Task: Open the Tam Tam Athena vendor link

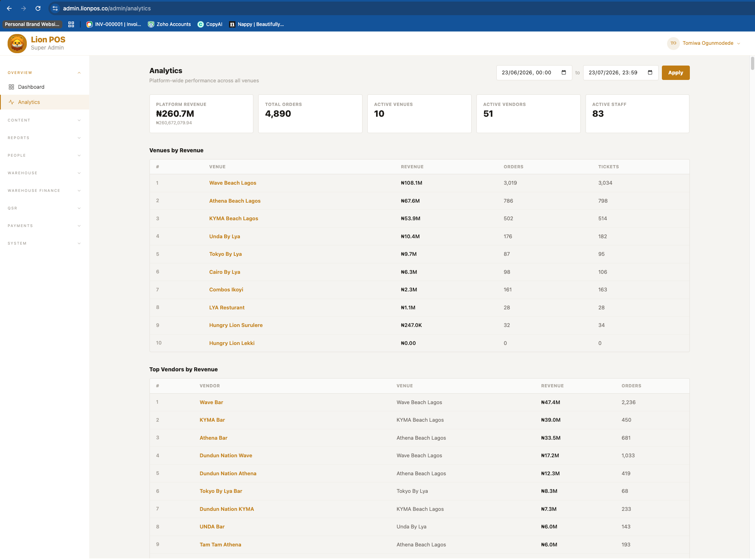Action: click(x=220, y=545)
